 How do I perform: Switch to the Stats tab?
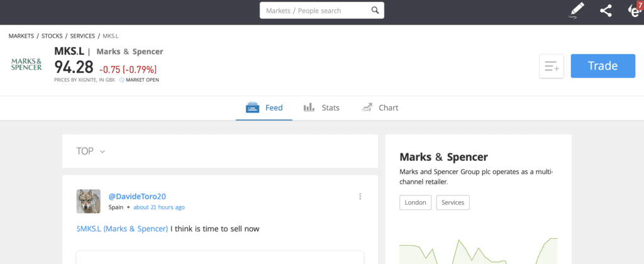(x=321, y=108)
